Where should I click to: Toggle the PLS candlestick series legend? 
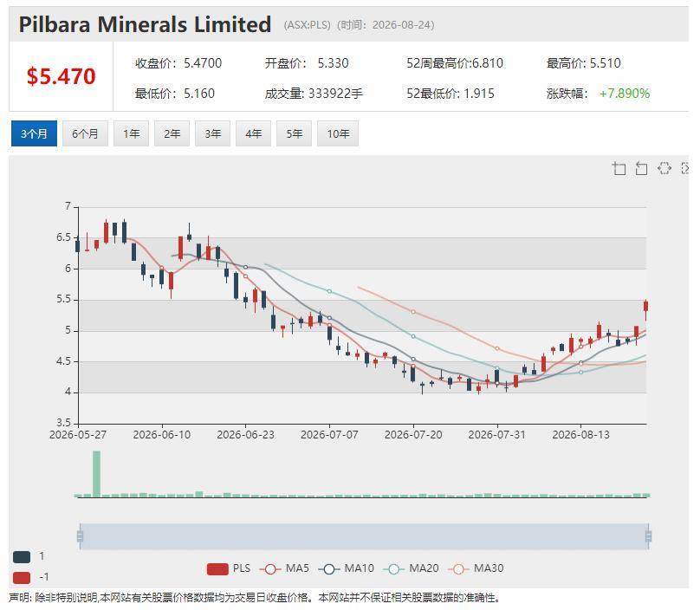(x=229, y=568)
